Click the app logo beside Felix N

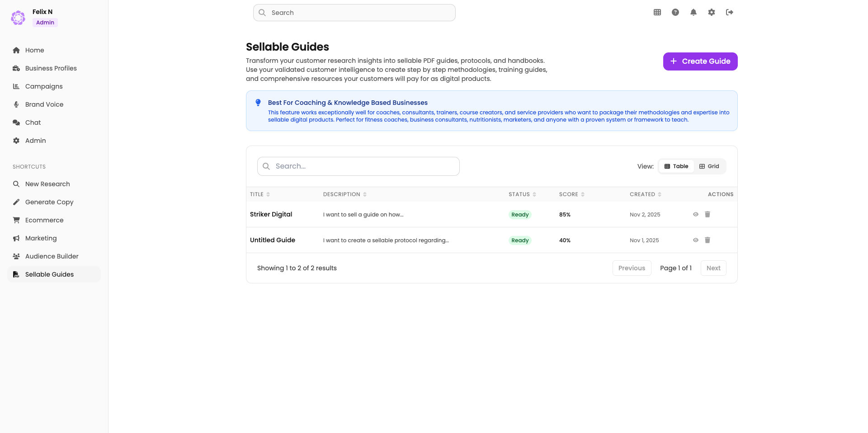18,18
